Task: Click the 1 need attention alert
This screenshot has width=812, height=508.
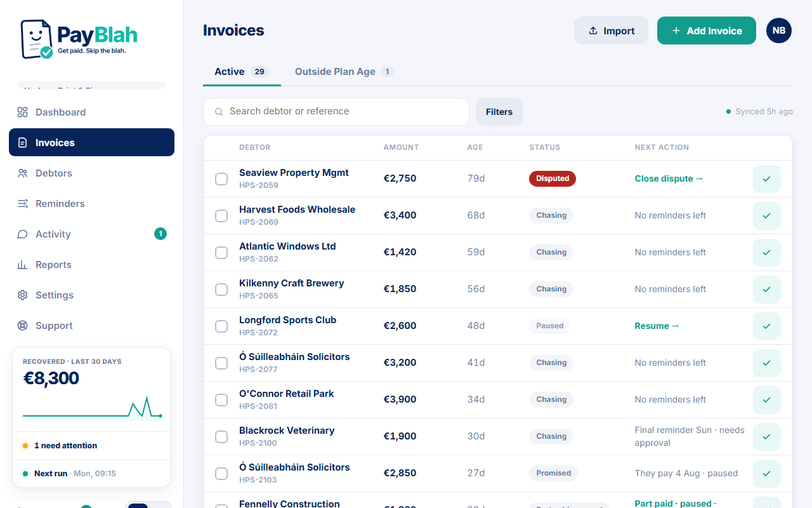Action: tap(91, 446)
